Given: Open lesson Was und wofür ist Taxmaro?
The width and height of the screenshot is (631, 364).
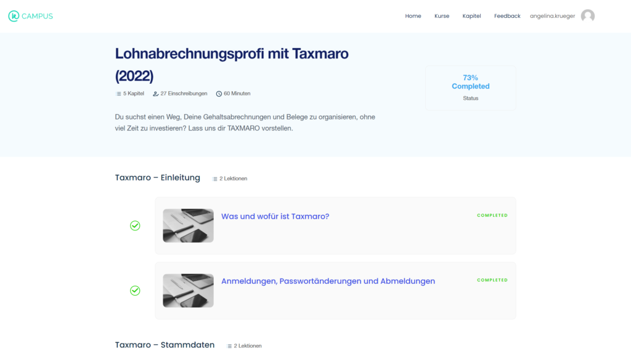Looking at the screenshot, I should (275, 216).
